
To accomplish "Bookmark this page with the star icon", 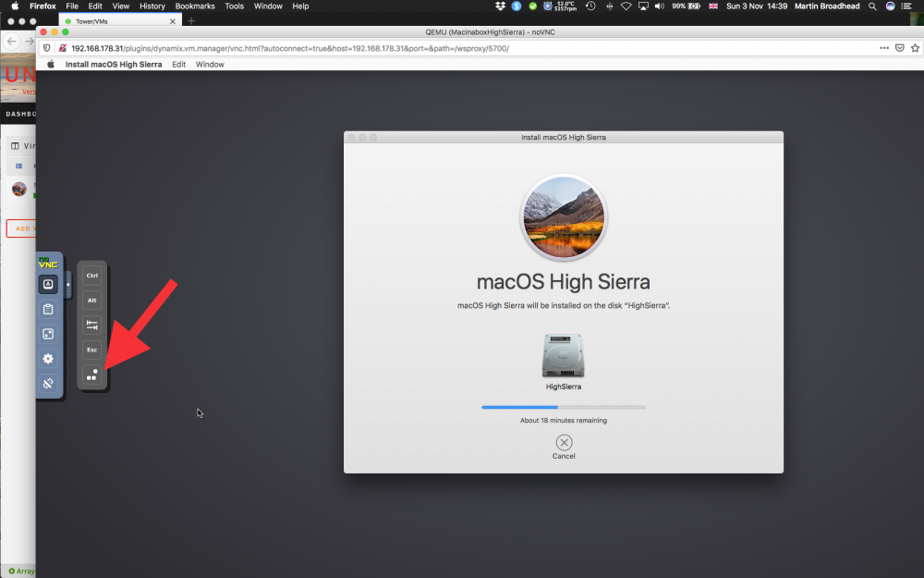I will click(x=915, y=48).
